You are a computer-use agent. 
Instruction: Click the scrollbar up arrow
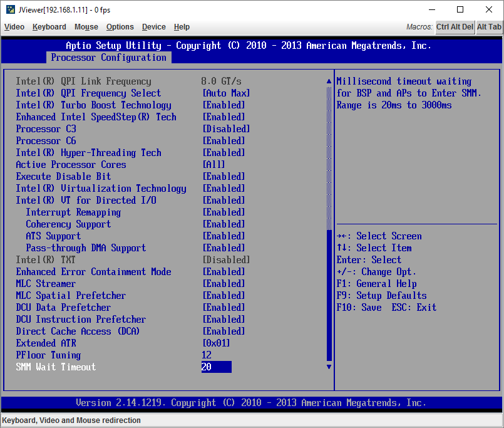tap(329, 80)
